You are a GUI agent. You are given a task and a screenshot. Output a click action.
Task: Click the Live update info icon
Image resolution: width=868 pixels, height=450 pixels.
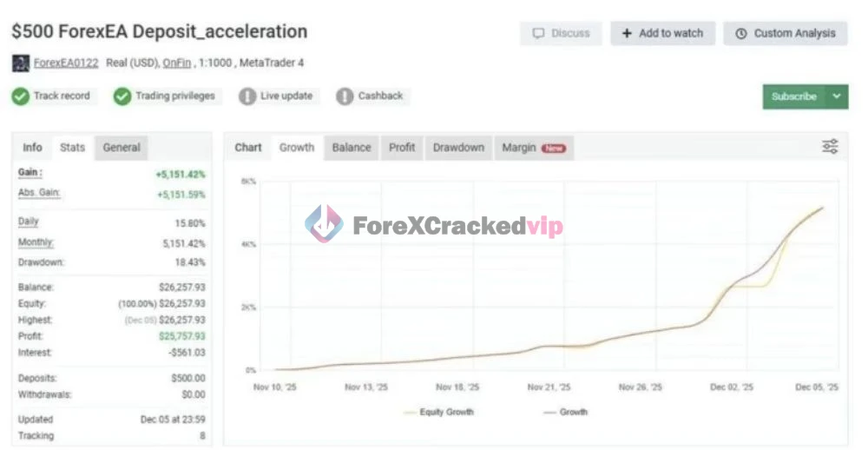(247, 96)
